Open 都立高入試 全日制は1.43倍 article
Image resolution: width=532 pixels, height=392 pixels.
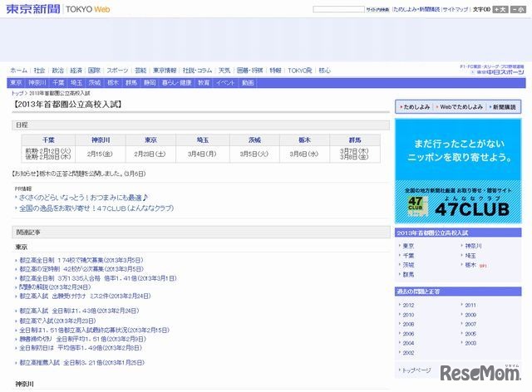pyautogui.click(x=79, y=311)
